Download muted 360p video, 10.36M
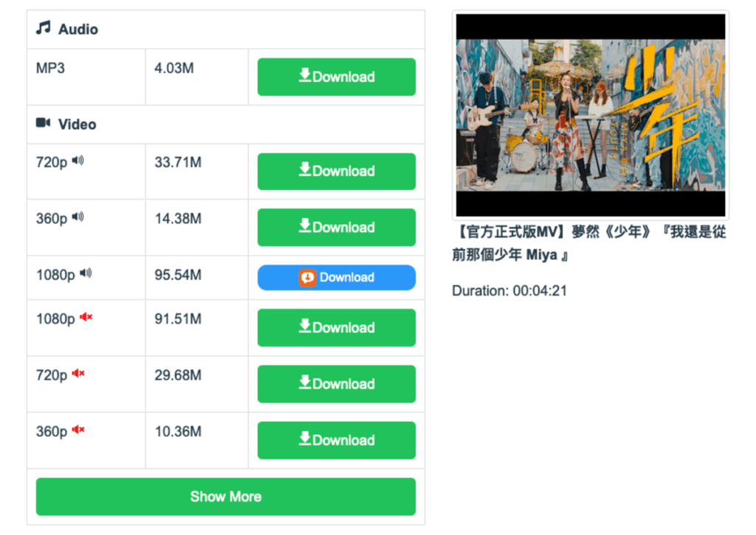Viewport: 756px width, 535px height. tap(336, 440)
